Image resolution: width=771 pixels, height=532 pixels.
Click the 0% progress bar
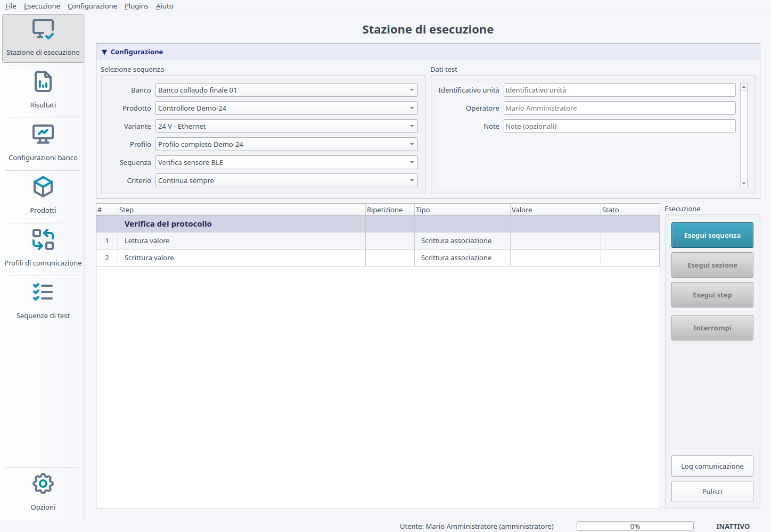[635, 526]
